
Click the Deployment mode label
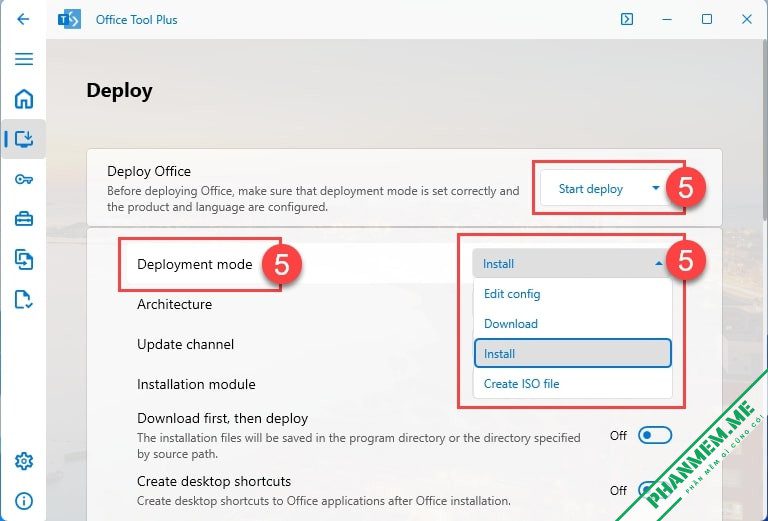(x=194, y=264)
